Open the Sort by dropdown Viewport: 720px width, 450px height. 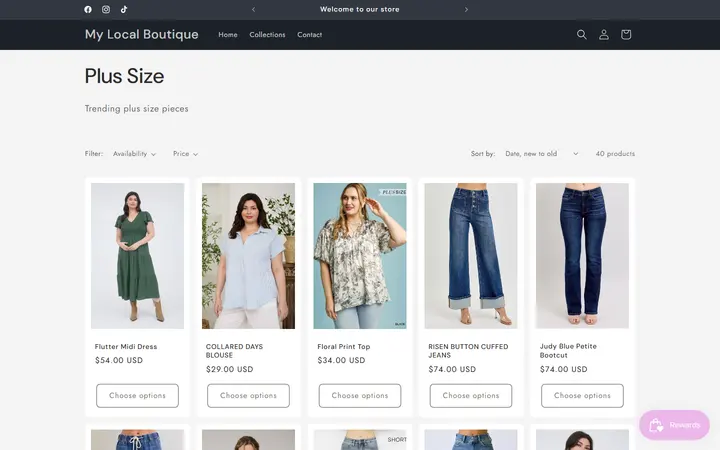[x=542, y=154]
